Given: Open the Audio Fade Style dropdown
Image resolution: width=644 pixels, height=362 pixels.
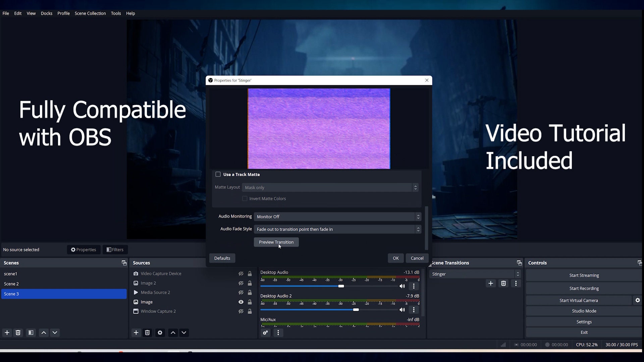Looking at the screenshot, I should [337, 229].
